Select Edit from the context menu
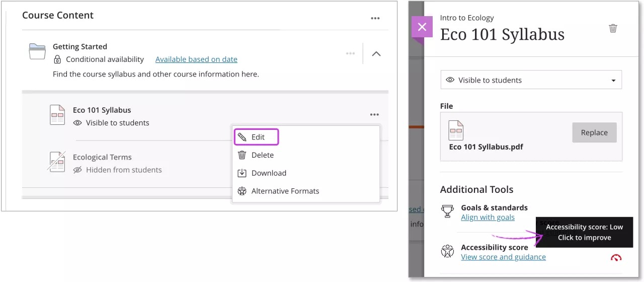This screenshot has height=282, width=644. 257,137
